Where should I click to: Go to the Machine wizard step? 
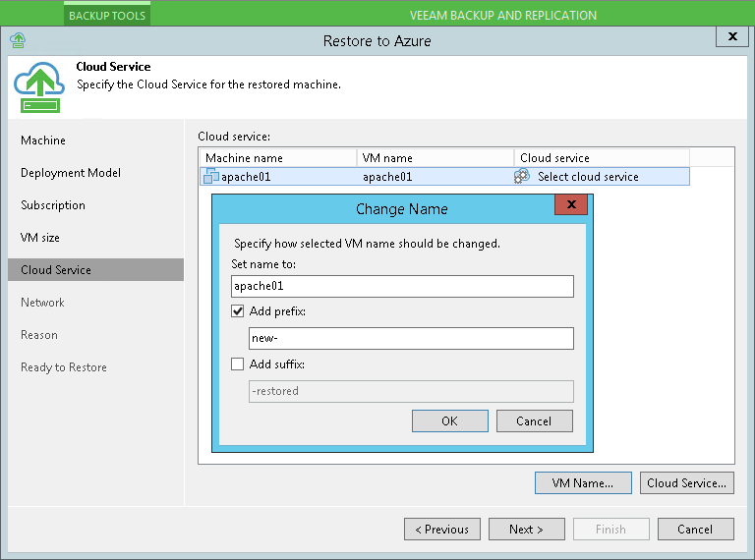pos(43,140)
